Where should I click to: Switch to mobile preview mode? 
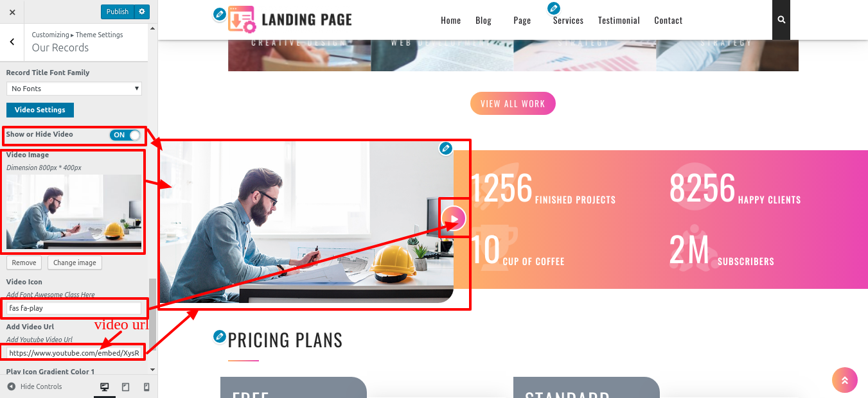pyautogui.click(x=146, y=387)
